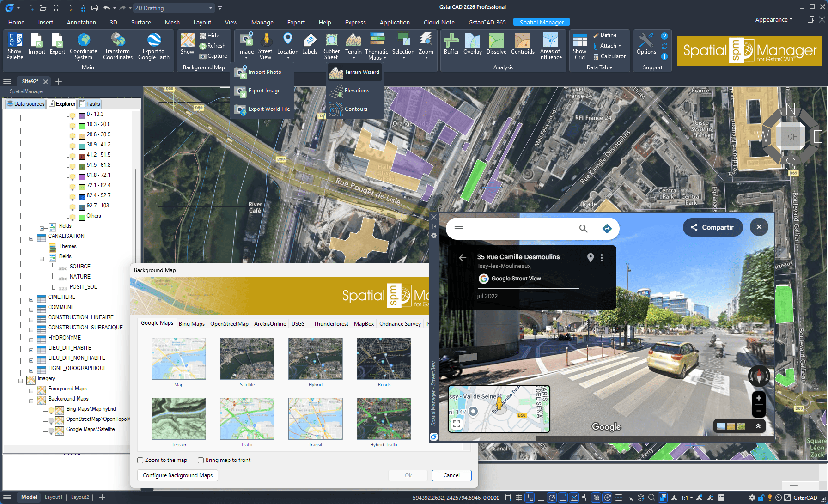Viewport: 828px width, 504px height.
Task: Open the Calculator in Data Table
Action: [609, 56]
